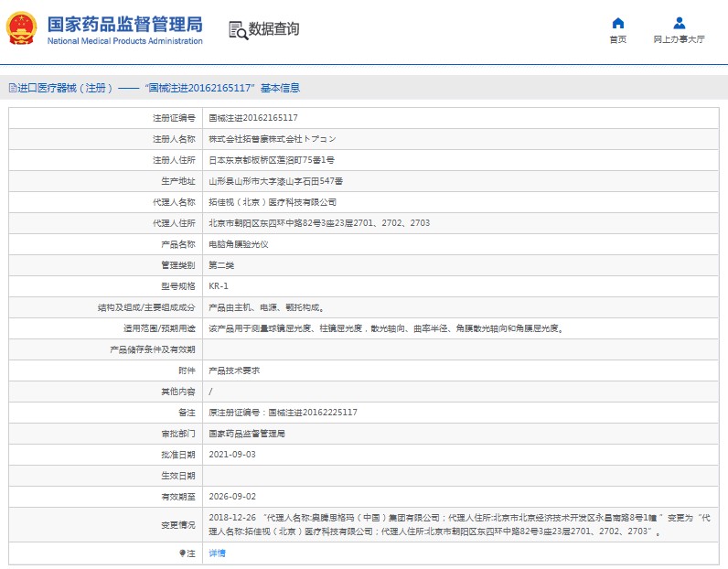Click 数据查询 heading text
The width and height of the screenshot is (728, 569).
point(273,28)
